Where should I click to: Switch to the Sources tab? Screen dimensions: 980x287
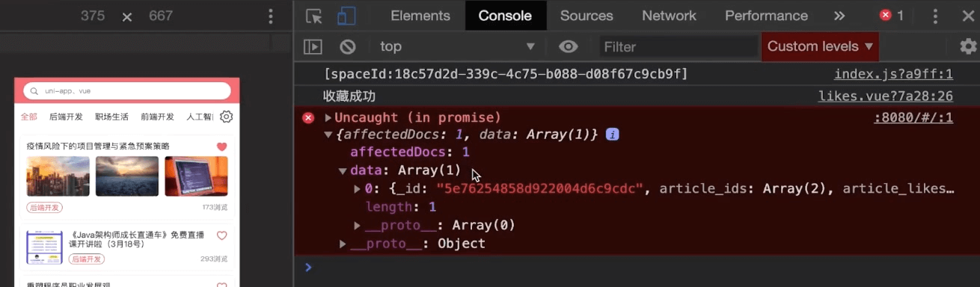click(587, 16)
